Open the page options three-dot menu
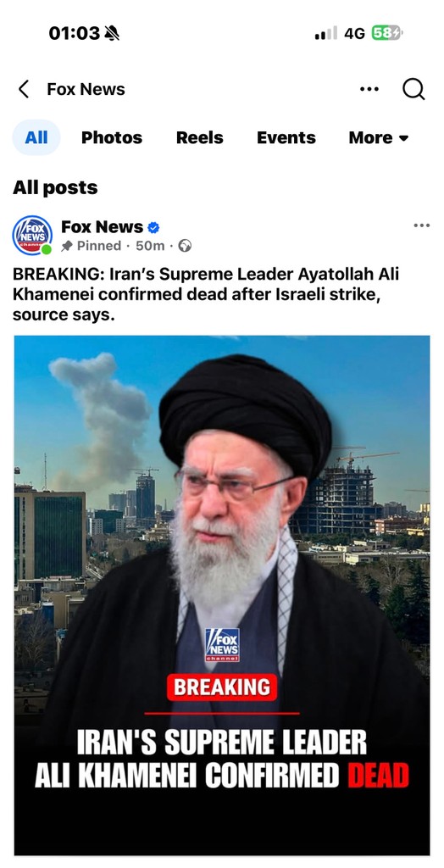The height and width of the screenshot is (868, 444). tap(369, 89)
